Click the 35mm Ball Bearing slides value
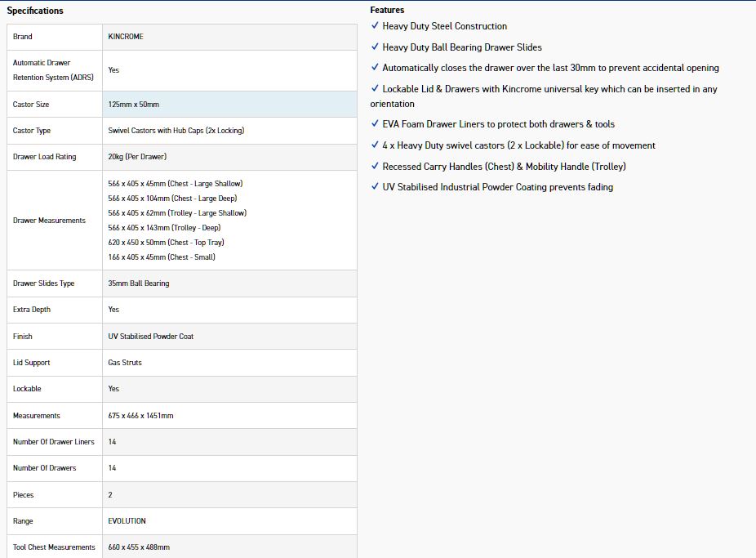Screen dimensions: 756x558 tap(139, 283)
